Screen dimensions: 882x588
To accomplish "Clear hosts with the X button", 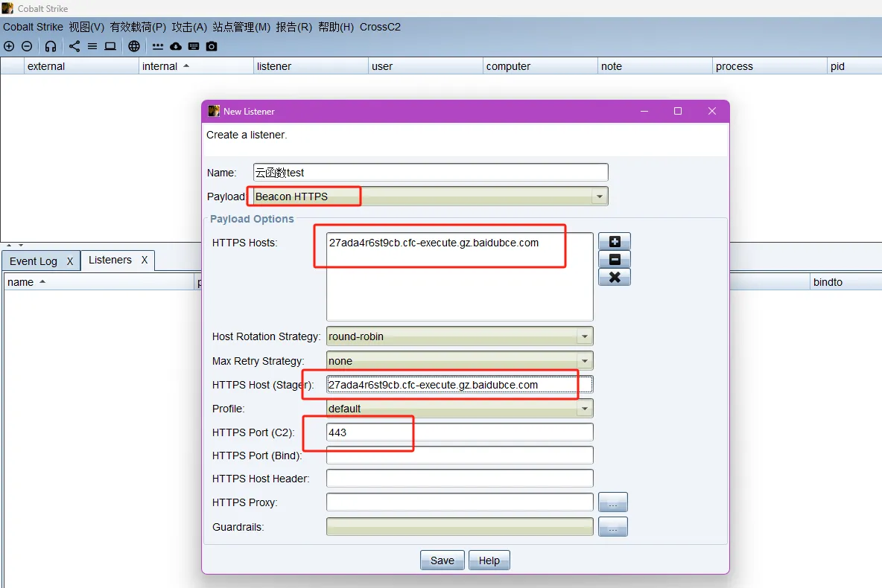I will pos(615,277).
